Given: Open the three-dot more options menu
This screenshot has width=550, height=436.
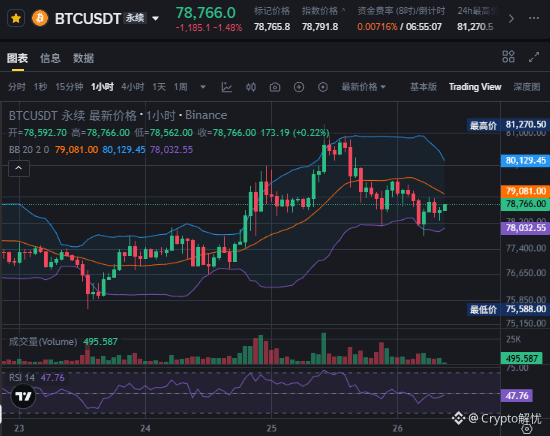Looking at the screenshot, I should click(534, 18).
